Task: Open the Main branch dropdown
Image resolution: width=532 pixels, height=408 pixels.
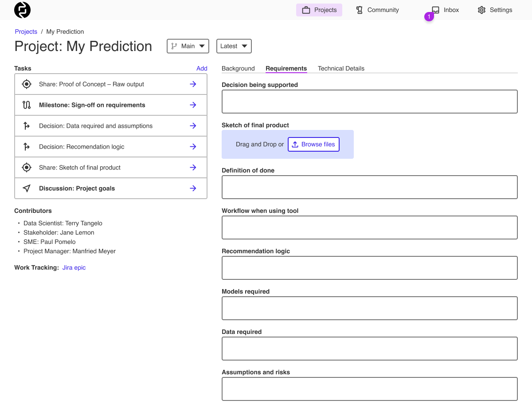Action: click(x=188, y=46)
